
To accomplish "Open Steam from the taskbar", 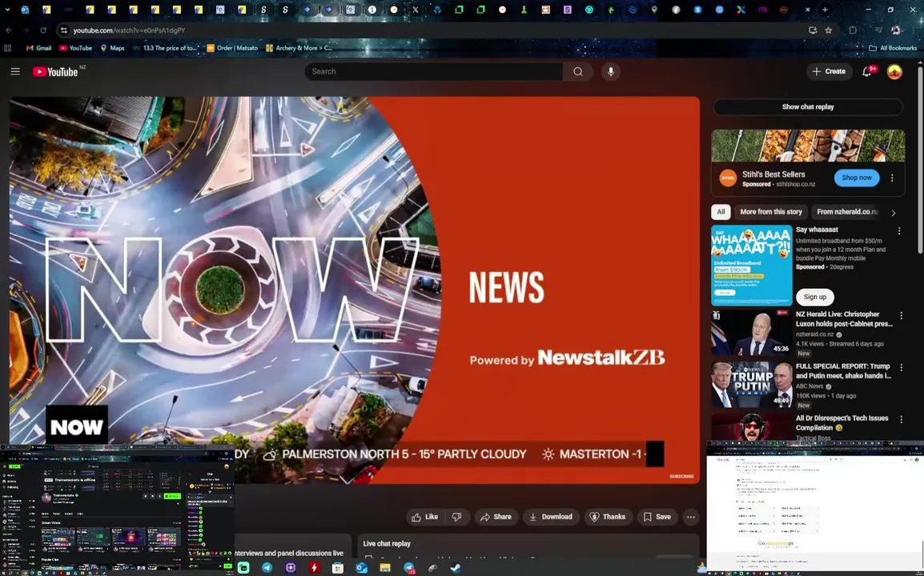I will [x=456, y=568].
